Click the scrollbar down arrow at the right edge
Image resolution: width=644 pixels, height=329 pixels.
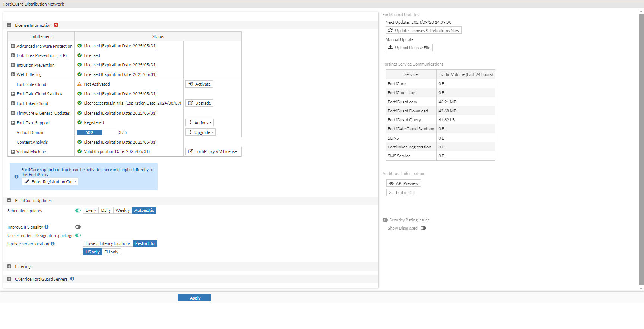pos(641,289)
